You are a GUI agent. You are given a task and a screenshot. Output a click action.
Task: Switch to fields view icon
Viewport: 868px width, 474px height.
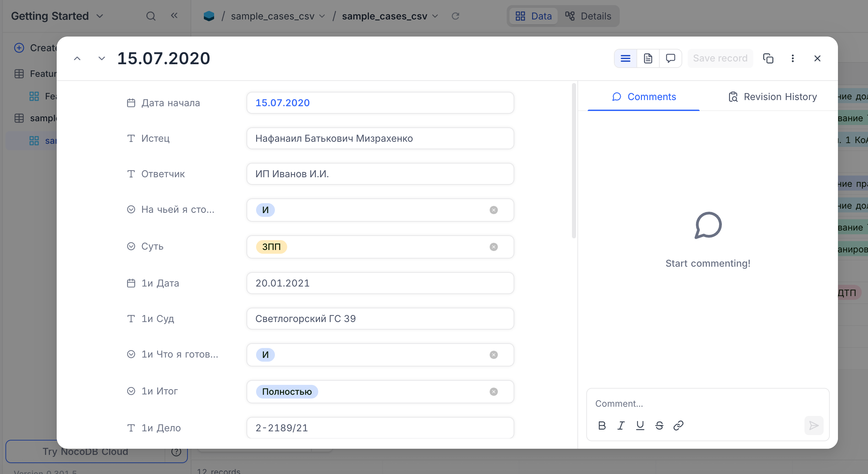click(x=625, y=58)
